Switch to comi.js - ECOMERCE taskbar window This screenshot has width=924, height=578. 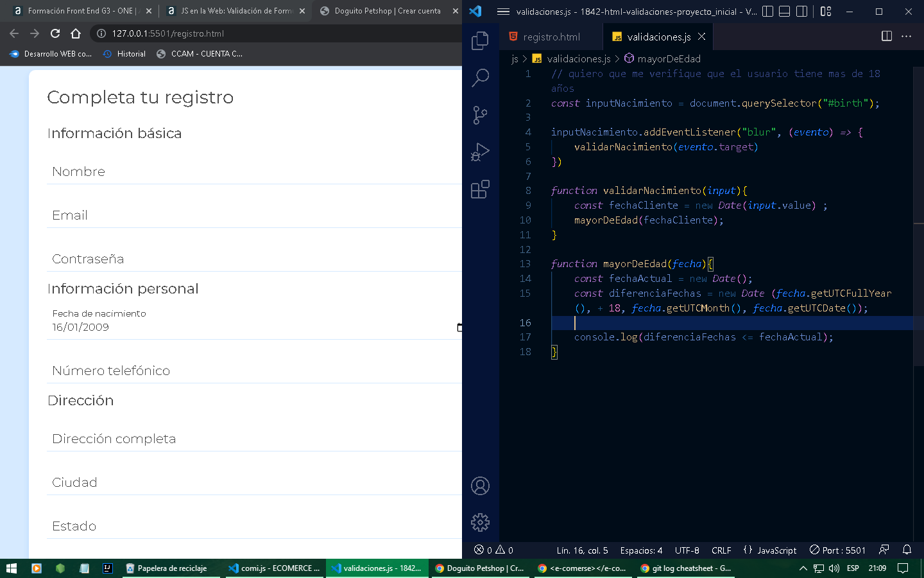[x=274, y=568]
